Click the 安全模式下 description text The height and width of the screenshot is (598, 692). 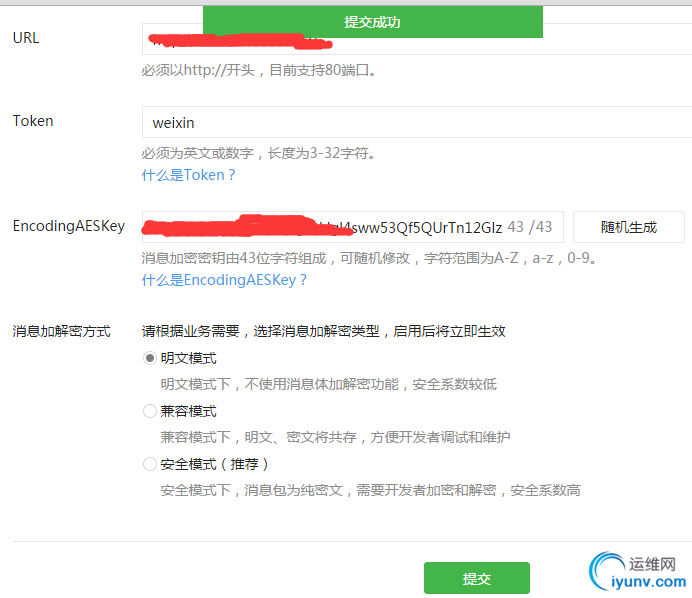(x=371, y=490)
